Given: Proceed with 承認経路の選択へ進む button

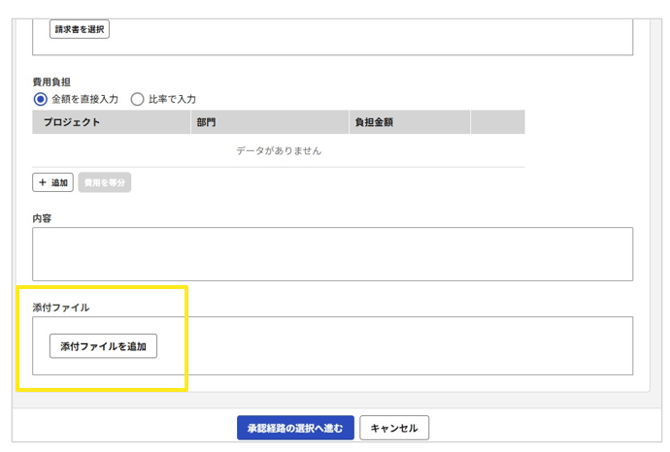Looking at the screenshot, I should [x=294, y=428].
